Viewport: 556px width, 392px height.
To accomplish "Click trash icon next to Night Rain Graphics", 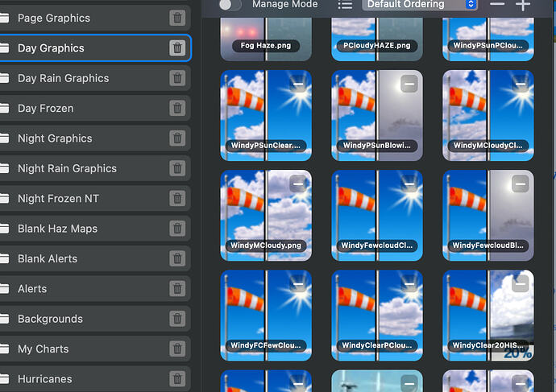I will coord(177,168).
